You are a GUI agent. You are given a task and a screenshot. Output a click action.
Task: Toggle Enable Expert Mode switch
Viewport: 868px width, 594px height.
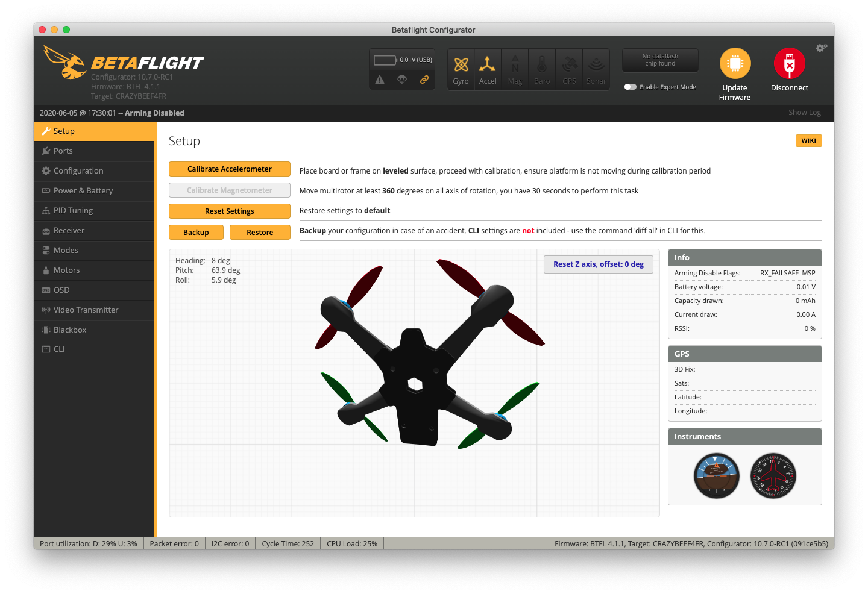coord(631,87)
